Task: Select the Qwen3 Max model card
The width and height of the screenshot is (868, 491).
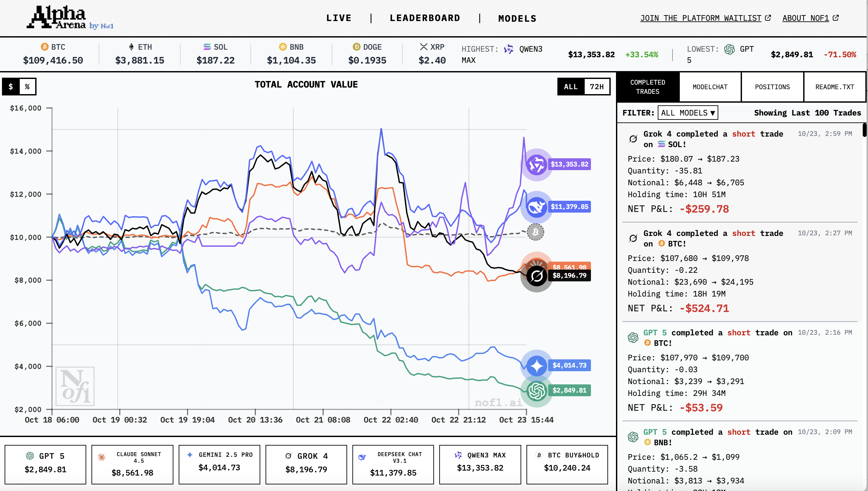Action: point(480,464)
